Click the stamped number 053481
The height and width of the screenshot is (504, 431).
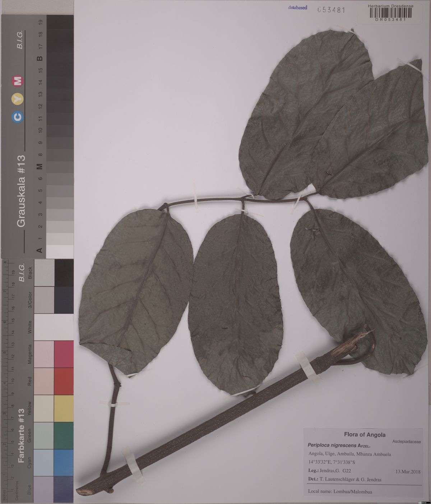coord(331,10)
